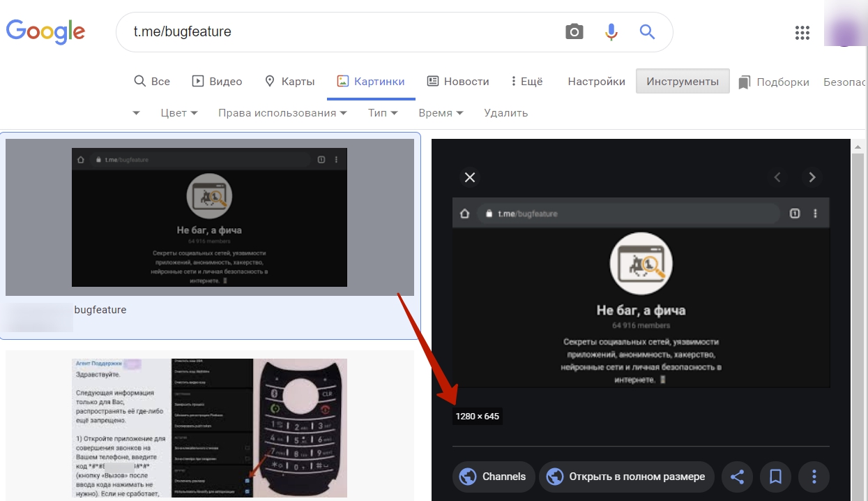This screenshot has height=501, width=868.
Task: Close the image preview panel
Action: (x=470, y=177)
